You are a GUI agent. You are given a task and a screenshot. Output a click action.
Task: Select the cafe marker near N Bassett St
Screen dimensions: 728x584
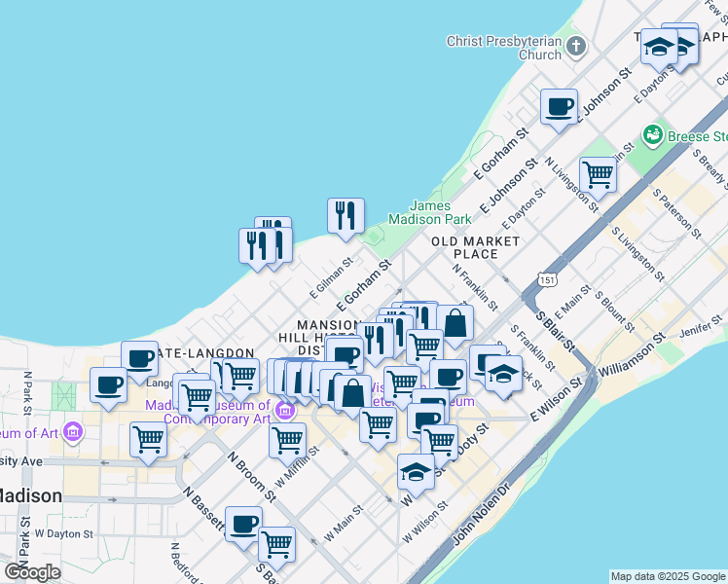point(243,529)
